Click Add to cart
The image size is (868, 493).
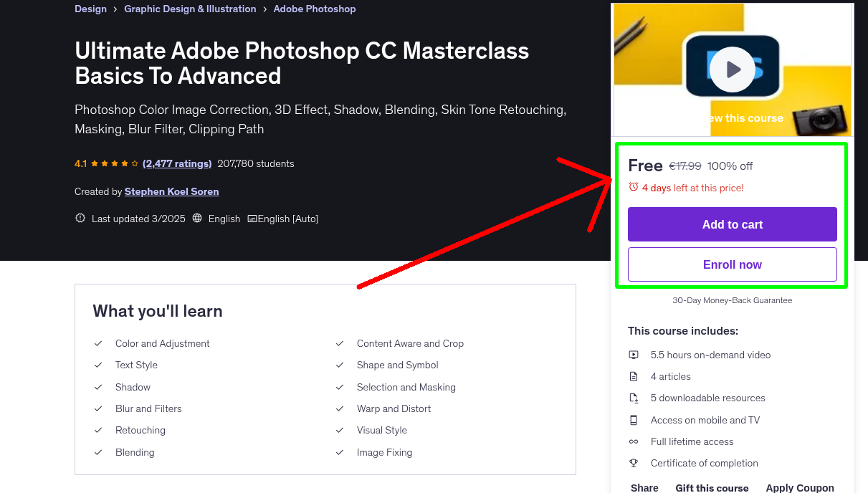[x=732, y=224]
